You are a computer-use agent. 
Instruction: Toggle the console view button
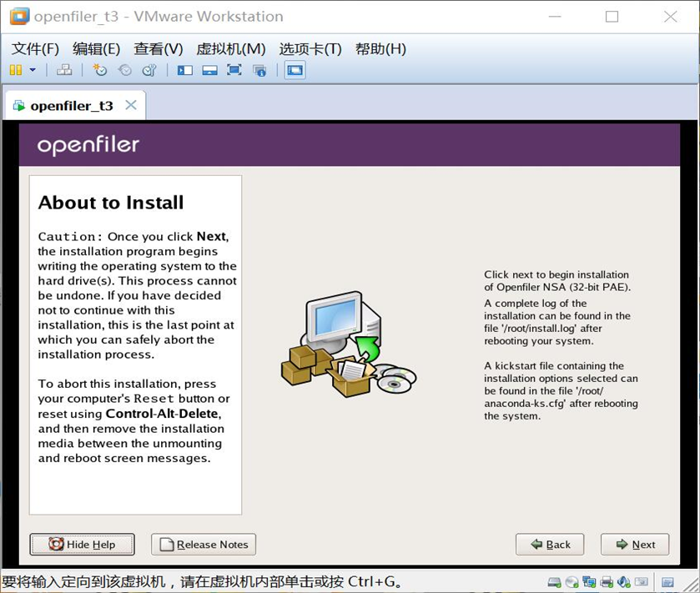click(x=295, y=70)
